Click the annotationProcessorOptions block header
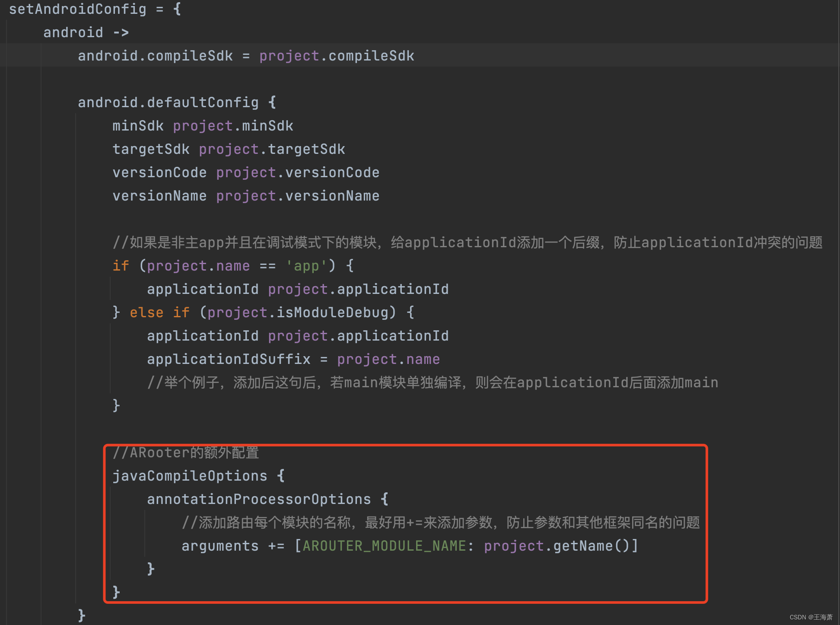 click(258, 499)
